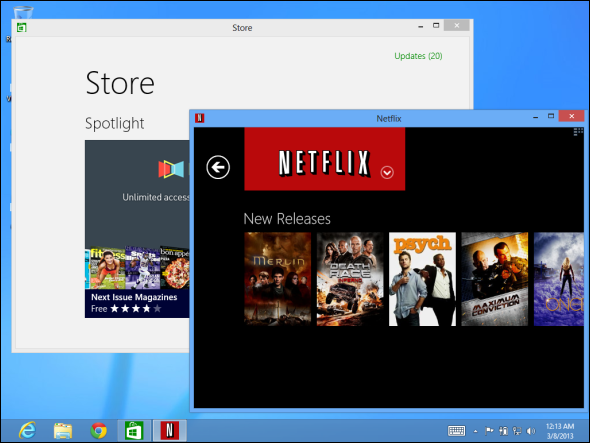The width and height of the screenshot is (590, 443).
Task: Open File Explorer from the taskbar
Action: (63, 431)
